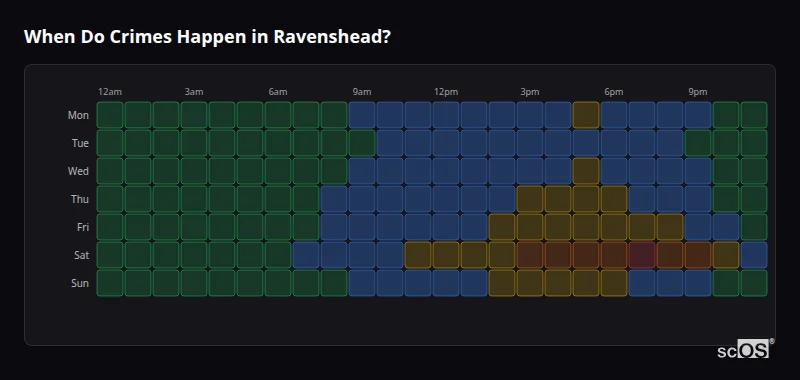Click the 6am column label
The width and height of the screenshot is (800, 380).
[x=278, y=92]
